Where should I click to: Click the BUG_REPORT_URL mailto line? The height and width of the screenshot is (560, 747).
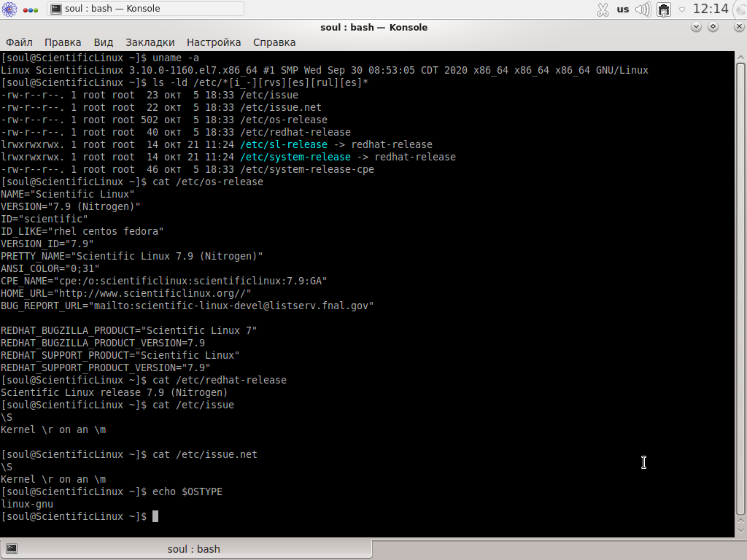(187, 306)
